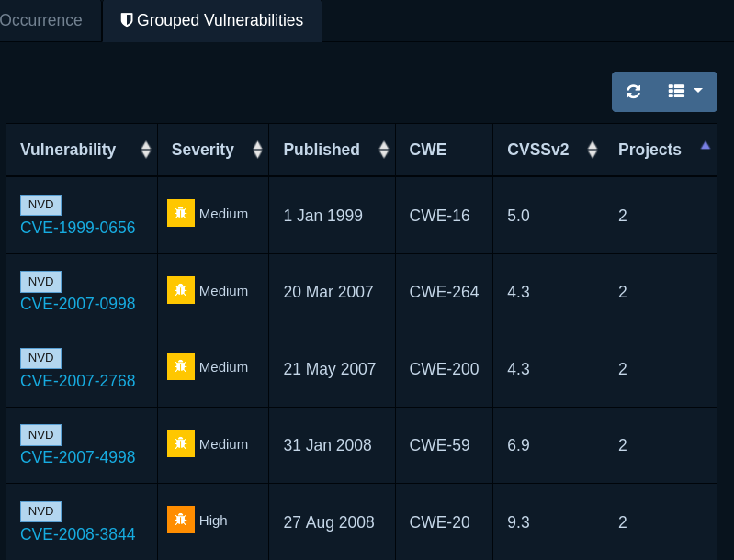
Task: Select the '27 Aug 2008' published date
Action: 329,522
